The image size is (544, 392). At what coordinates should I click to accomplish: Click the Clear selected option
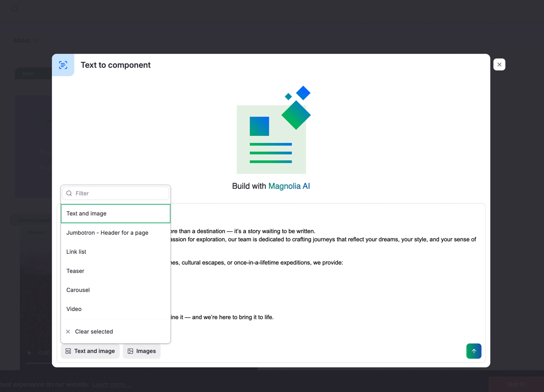pyautogui.click(x=94, y=331)
